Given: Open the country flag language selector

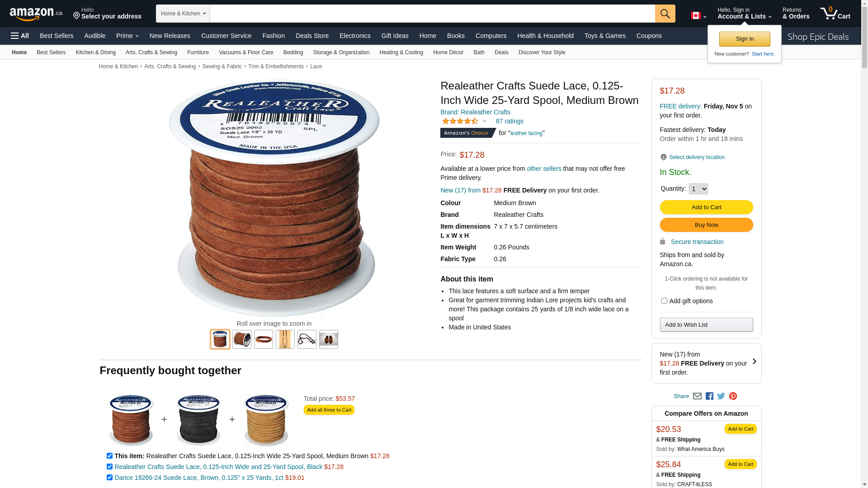Looking at the screenshot, I should point(698,16).
